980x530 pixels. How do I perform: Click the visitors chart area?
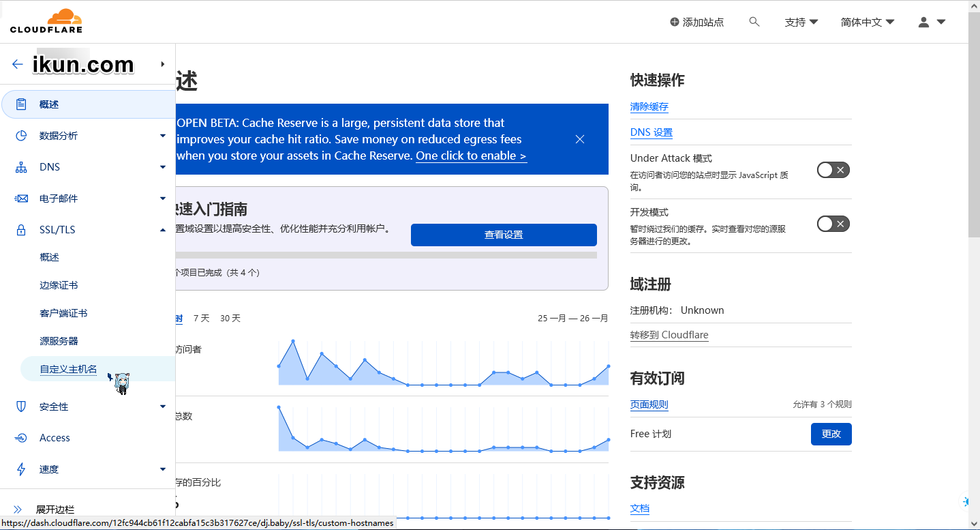tap(444, 363)
